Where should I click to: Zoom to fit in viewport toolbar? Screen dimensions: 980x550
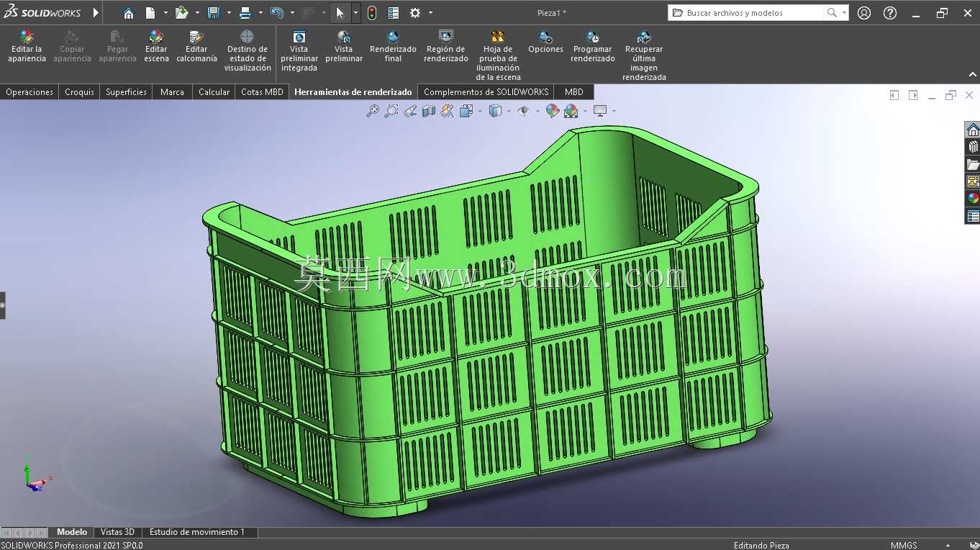coord(372,111)
